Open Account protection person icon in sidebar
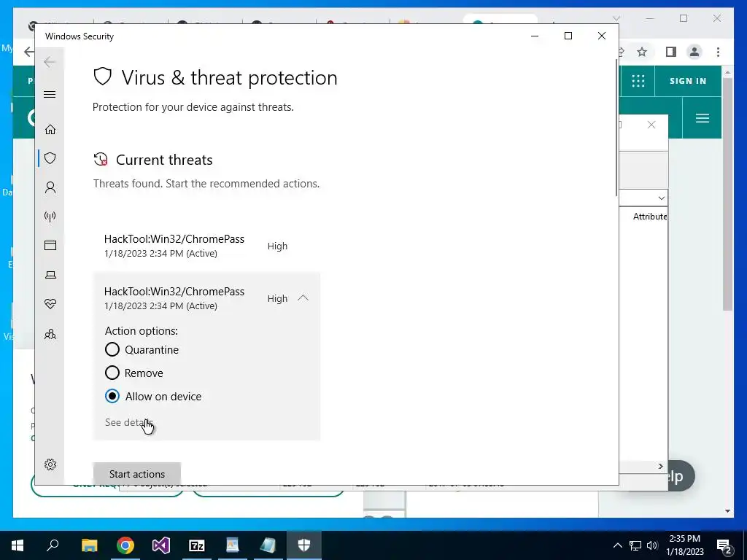 click(50, 187)
